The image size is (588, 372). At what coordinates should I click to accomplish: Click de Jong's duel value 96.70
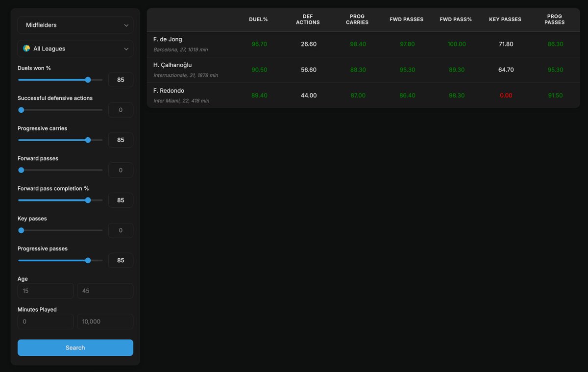pyautogui.click(x=259, y=44)
